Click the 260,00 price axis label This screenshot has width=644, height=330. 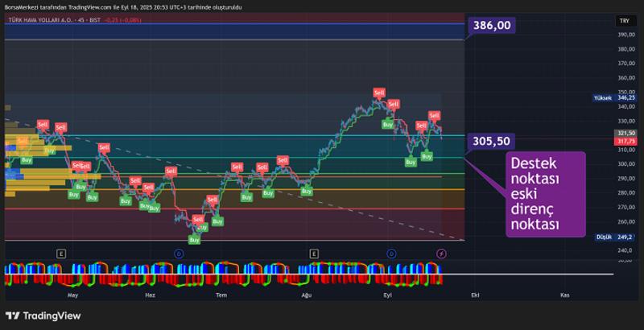point(626,221)
